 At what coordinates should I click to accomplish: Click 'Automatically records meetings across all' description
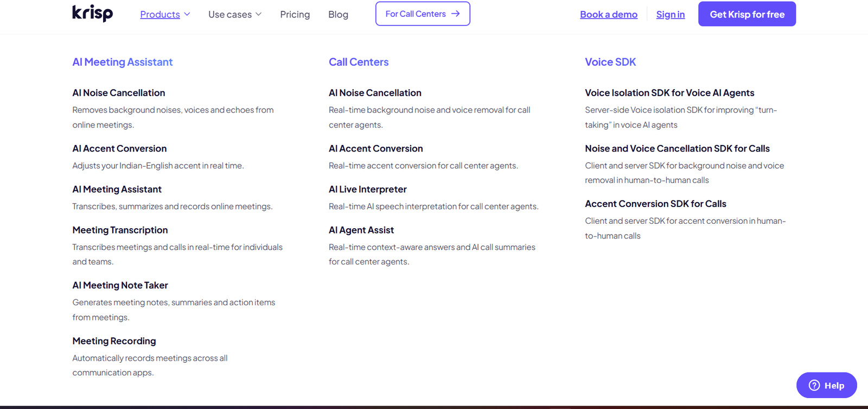click(150, 365)
